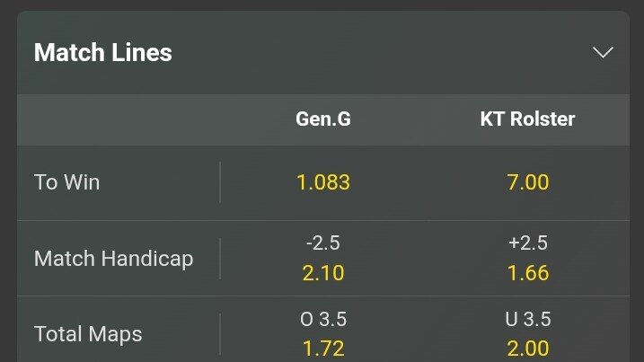Viewport: 644px width, 362px height.
Task: Tap the U 3.5 under line label
Action: pyautogui.click(x=527, y=320)
